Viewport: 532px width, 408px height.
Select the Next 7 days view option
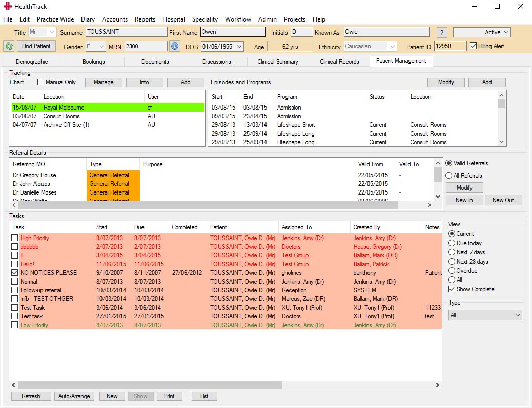pos(452,252)
